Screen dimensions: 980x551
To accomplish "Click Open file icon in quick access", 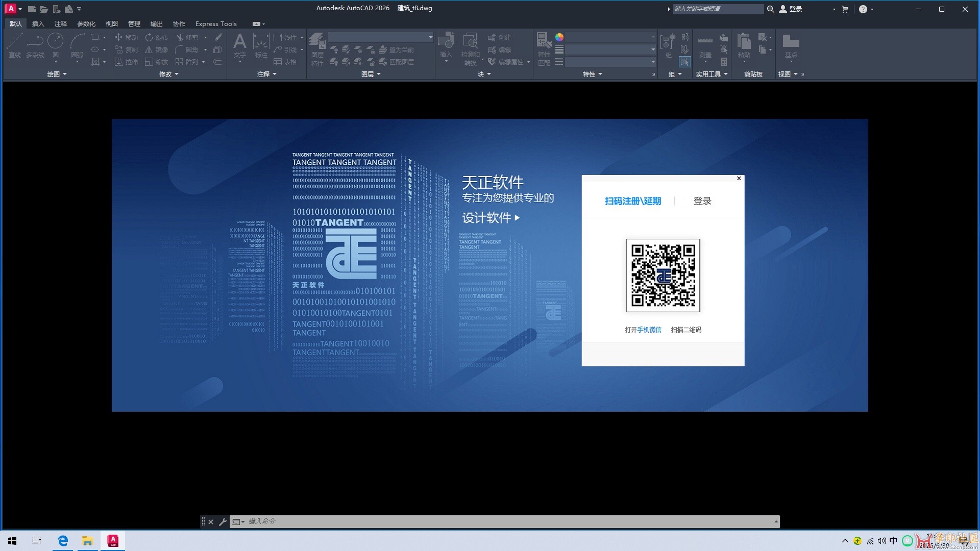I will click(x=44, y=9).
